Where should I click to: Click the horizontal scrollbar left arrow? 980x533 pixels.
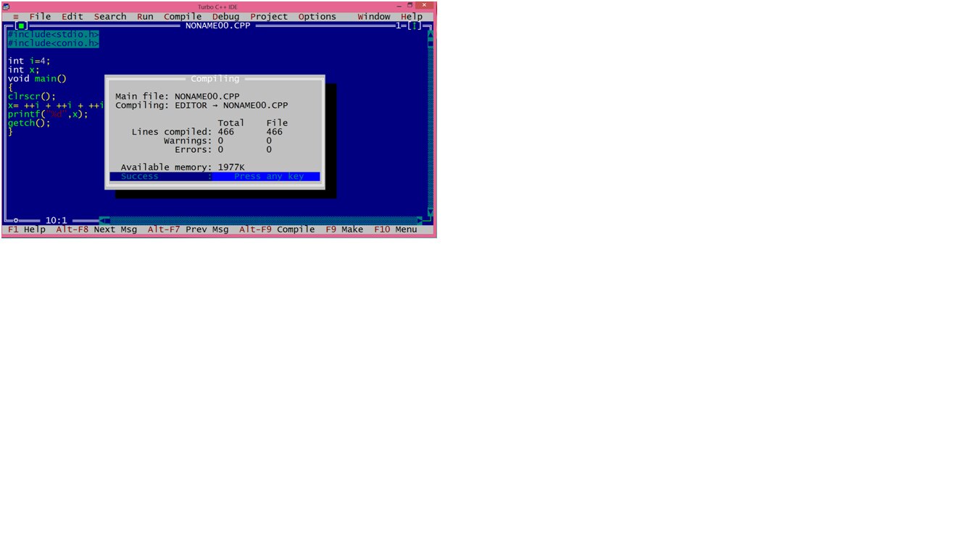click(x=103, y=220)
